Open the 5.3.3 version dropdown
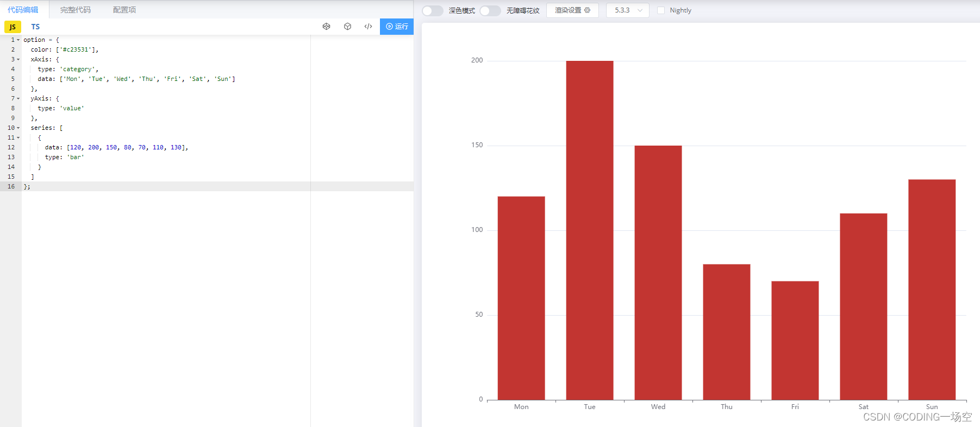The height and width of the screenshot is (427, 980). pos(628,10)
